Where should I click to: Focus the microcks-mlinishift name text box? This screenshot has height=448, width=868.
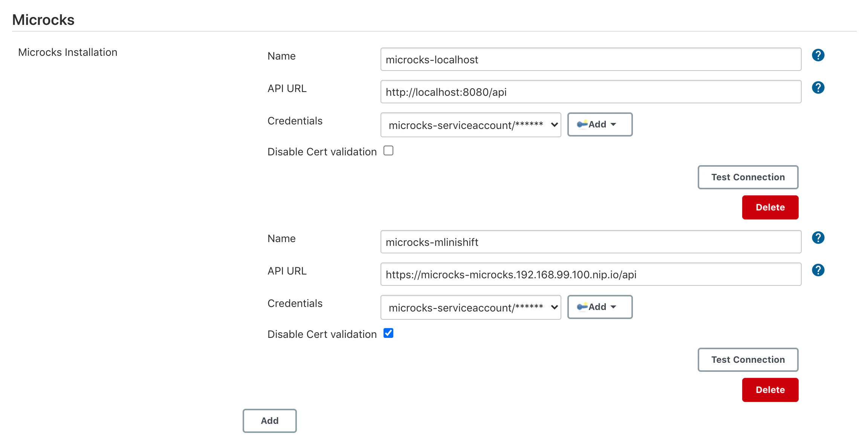[x=590, y=242]
